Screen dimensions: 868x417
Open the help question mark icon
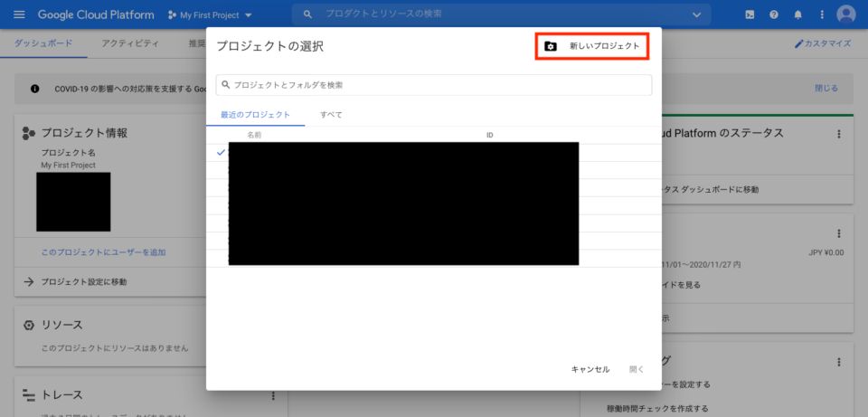coord(774,15)
